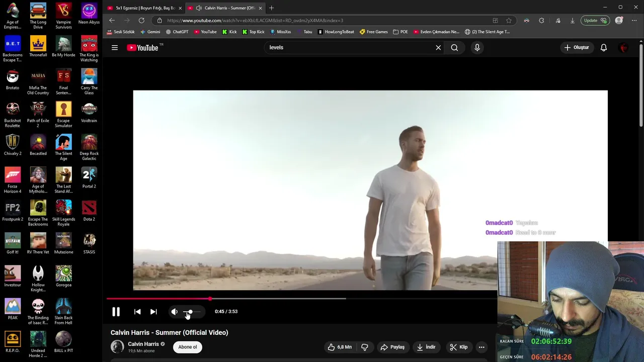
Task: Start voice search with the microphone
Action: click(477, 48)
